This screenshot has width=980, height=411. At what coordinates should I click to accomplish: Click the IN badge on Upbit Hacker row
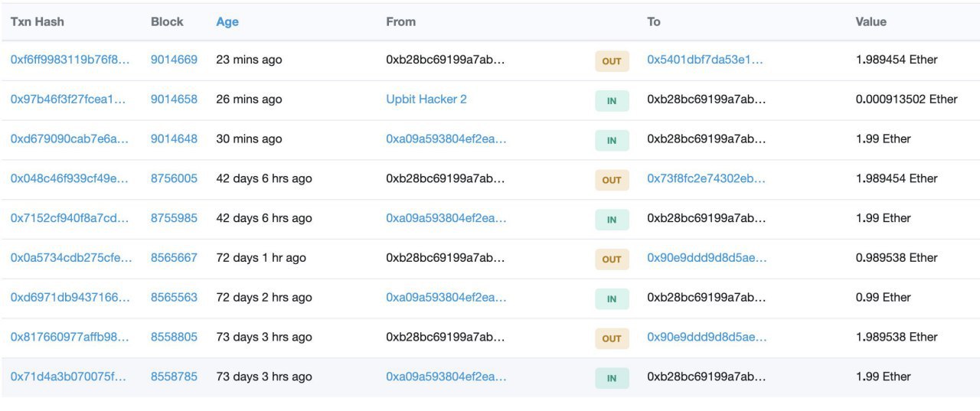point(612,101)
